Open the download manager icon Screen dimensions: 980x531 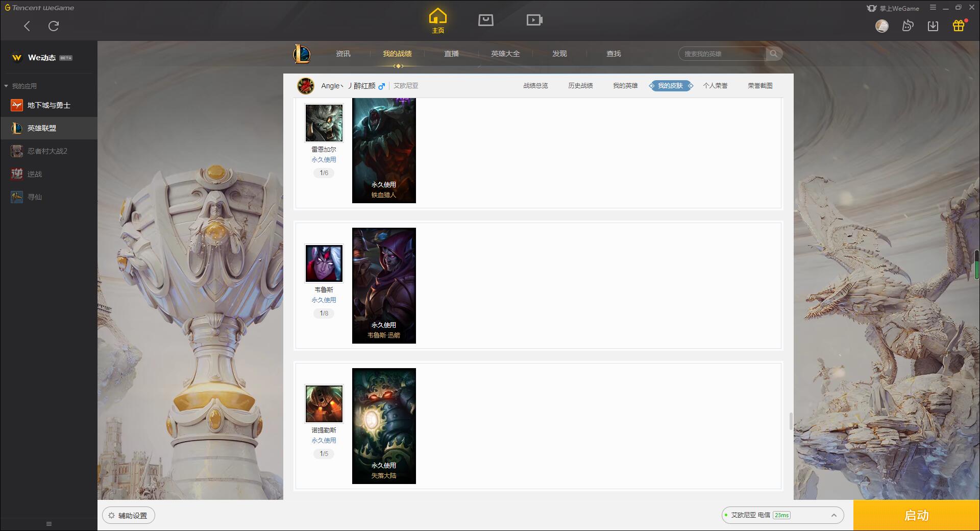[x=933, y=26]
